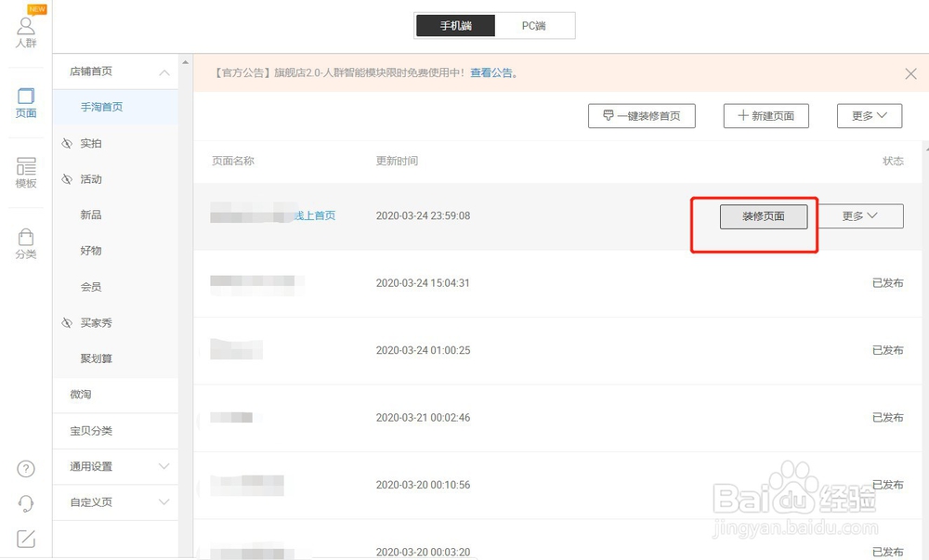Click the 状态 column header
This screenshot has height=560, width=929.
pyautogui.click(x=893, y=161)
